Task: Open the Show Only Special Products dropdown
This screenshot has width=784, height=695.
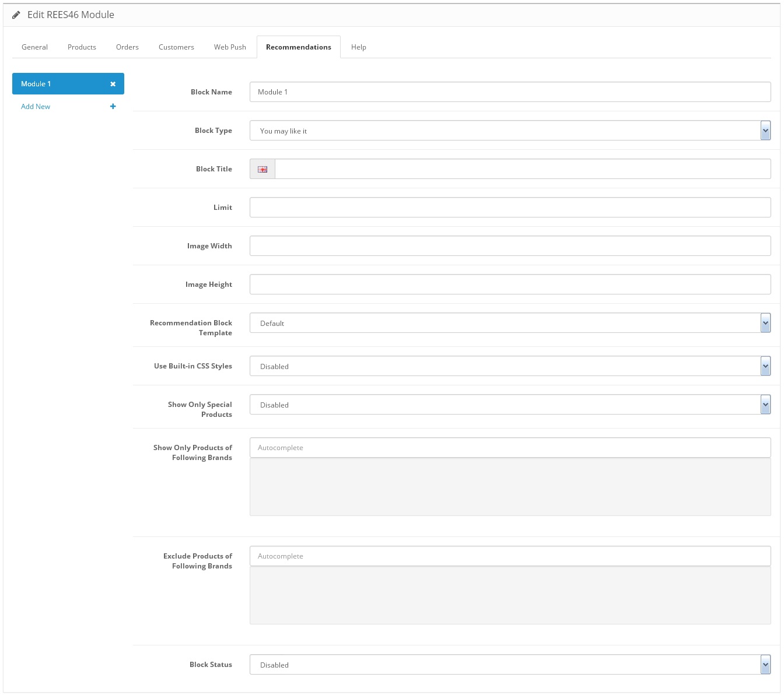Action: pyautogui.click(x=510, y=405)
